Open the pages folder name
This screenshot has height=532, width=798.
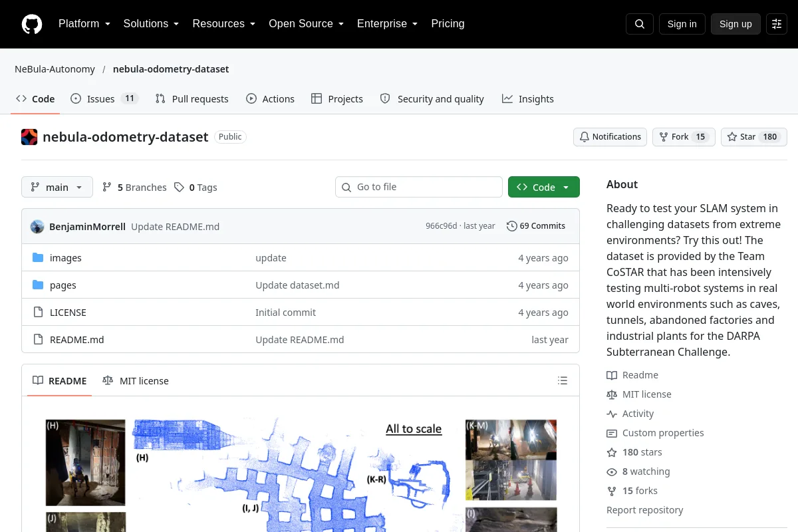click(x=63, y=285)
